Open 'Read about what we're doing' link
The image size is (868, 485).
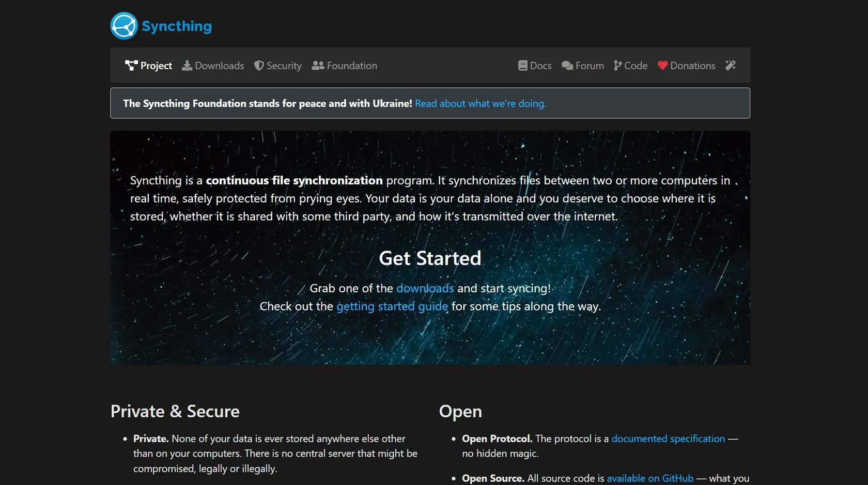[x=480, y=103]
